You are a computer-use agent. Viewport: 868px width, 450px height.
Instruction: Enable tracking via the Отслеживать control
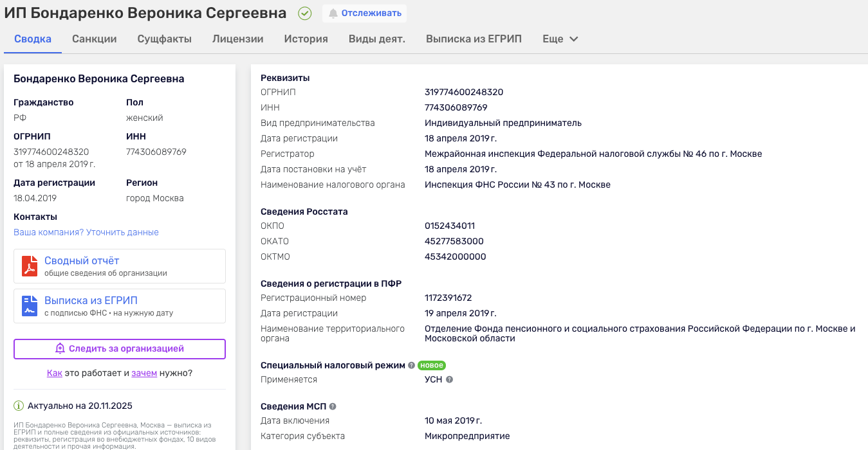[364, 13]
